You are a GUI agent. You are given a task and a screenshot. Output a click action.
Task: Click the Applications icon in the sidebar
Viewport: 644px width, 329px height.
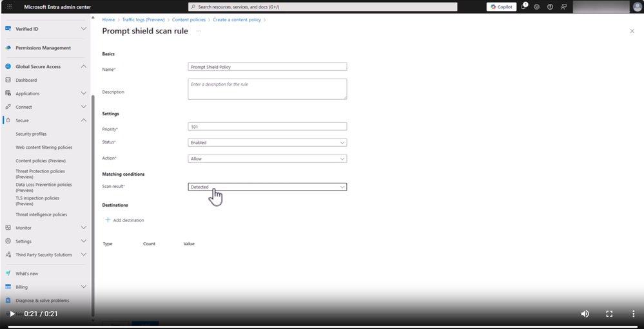tap(8, 93)
